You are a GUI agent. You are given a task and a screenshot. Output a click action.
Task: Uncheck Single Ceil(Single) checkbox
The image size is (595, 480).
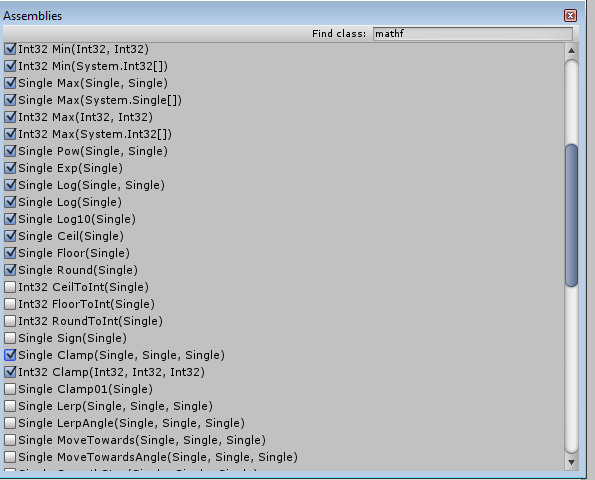pos(10,236)
